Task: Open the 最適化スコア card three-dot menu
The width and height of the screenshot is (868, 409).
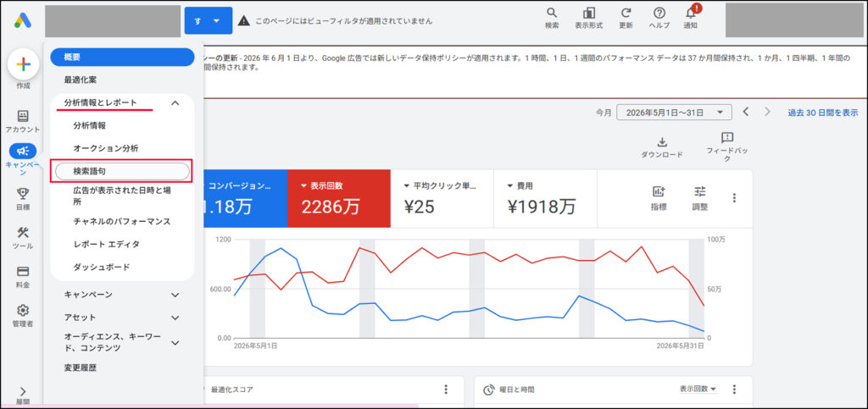Action: [x=446, y=390]
